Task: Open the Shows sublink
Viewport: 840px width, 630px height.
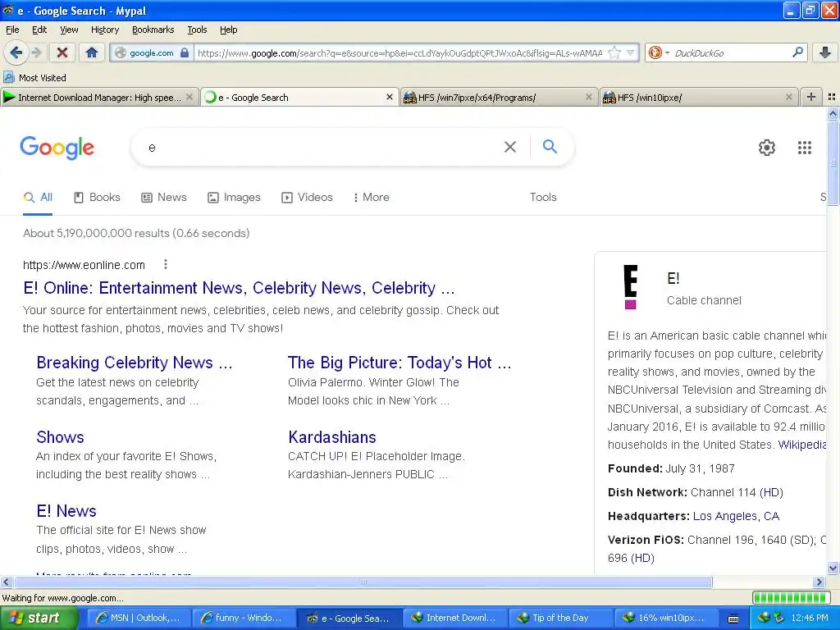Action: point(60,437)
